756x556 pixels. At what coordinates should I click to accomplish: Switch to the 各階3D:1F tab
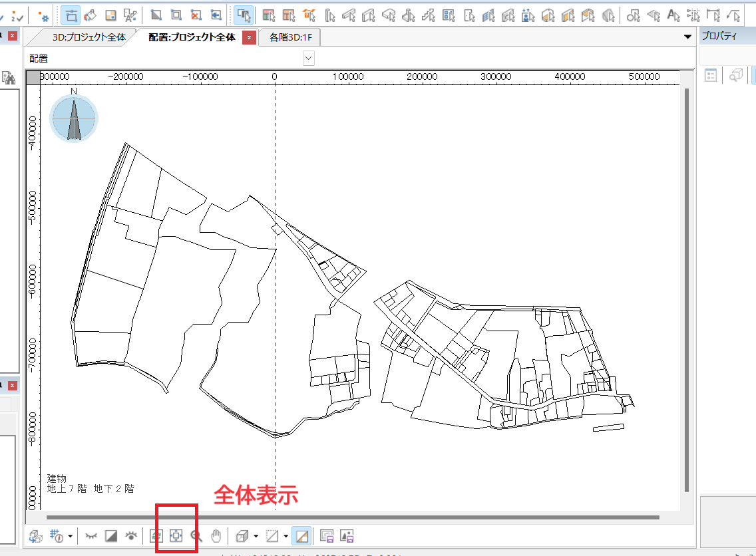pyautogui.click(x=290, y=37)
